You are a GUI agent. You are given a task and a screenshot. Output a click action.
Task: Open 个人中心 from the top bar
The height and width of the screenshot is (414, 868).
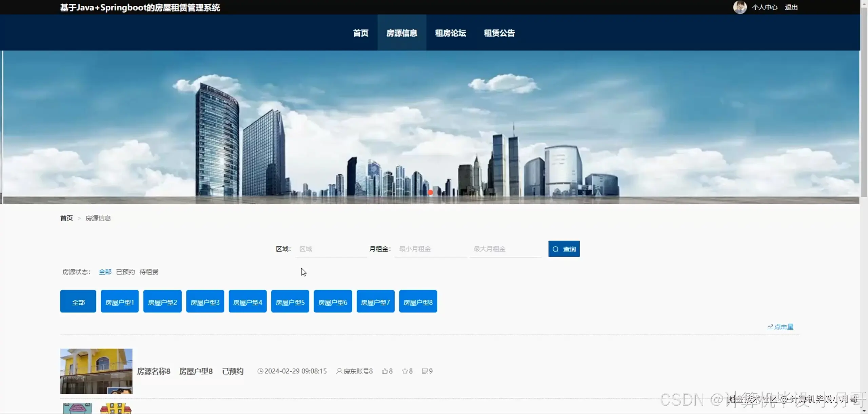pyautogui.click(x=765, y=7)
